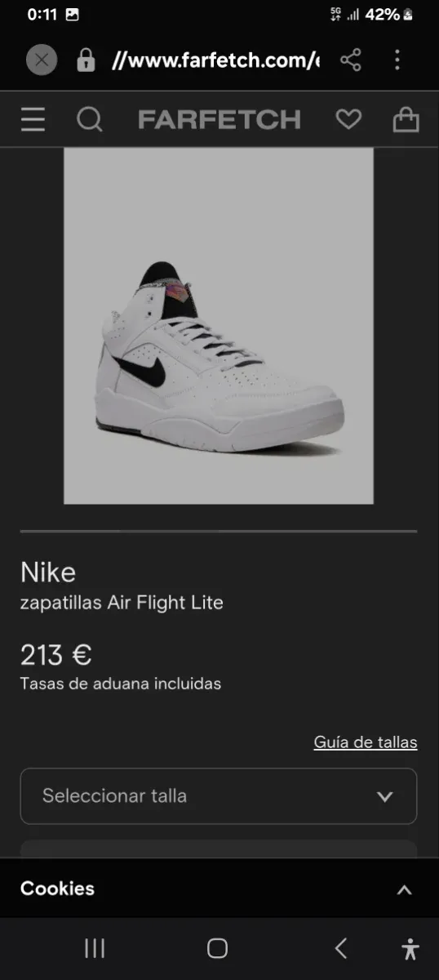Open the shopping bag icon
The image size is (439, 980).
click(406, 120)
